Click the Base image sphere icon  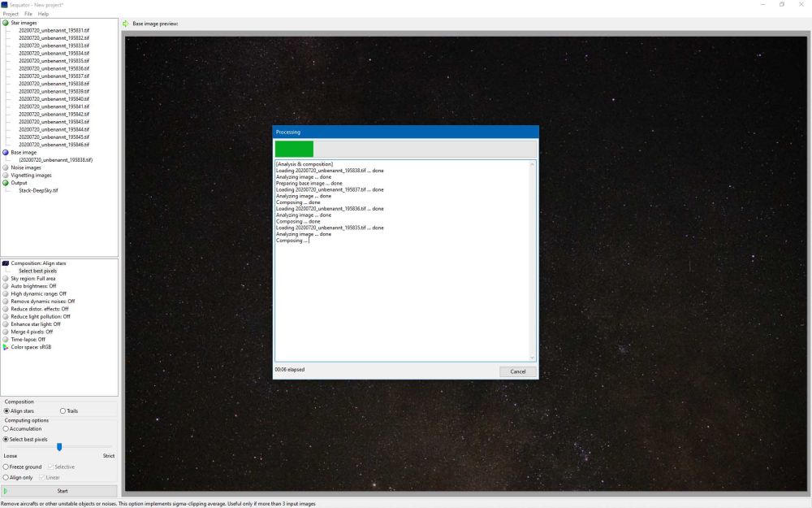coord(6,152)
